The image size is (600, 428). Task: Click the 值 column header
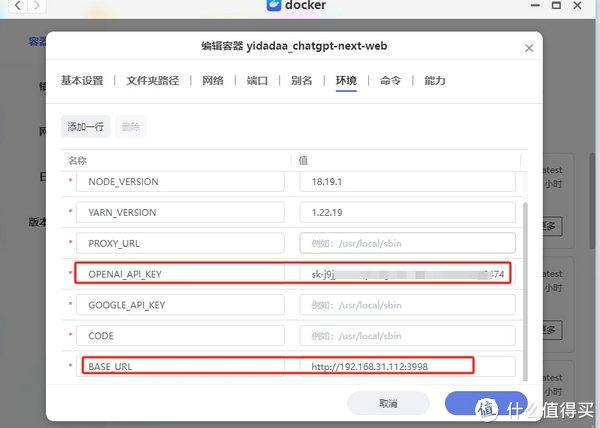pyautogui.click(x=303, y=160)
